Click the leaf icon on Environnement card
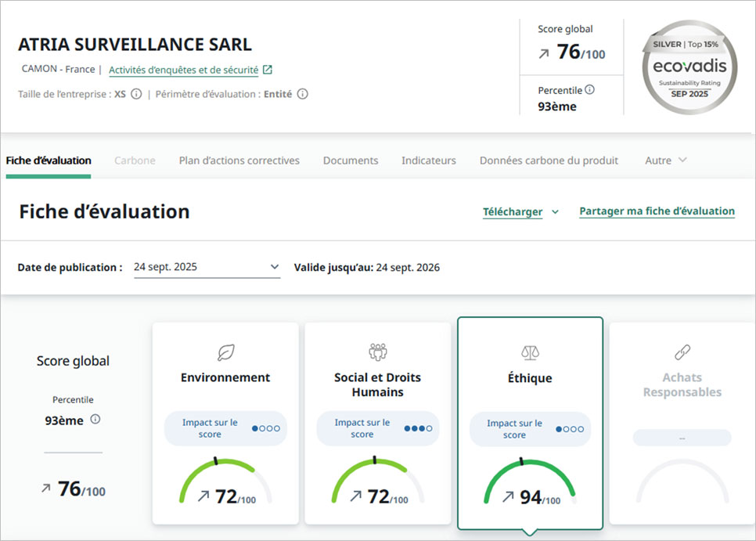756x541 pixels. click(x=225, y=350)
